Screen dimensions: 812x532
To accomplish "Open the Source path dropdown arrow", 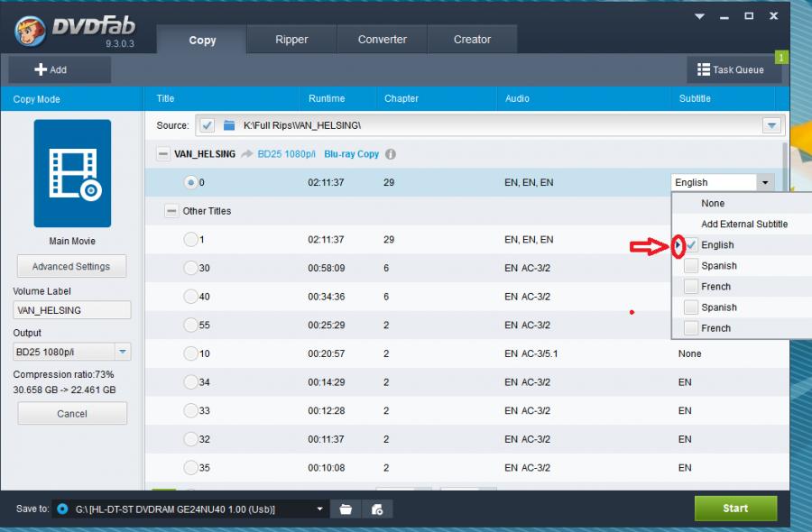I will click(x=771, y=125).
